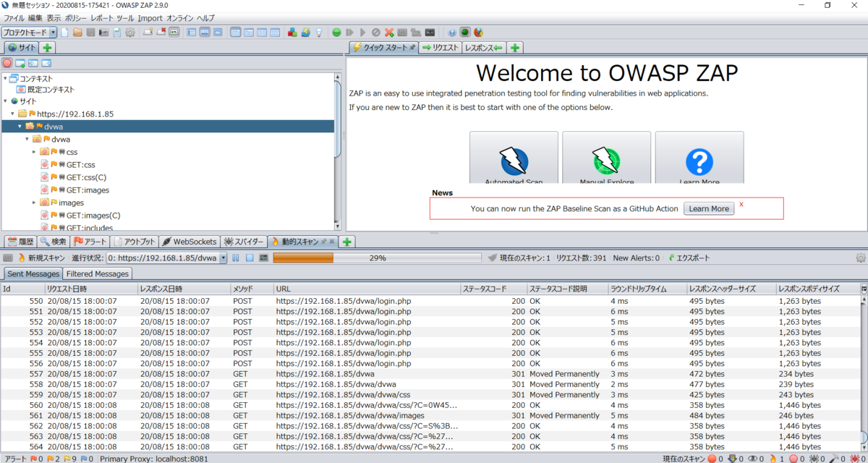Click the Firefox browser launch icon
868x463 pixels.
[x=478, y=33]
